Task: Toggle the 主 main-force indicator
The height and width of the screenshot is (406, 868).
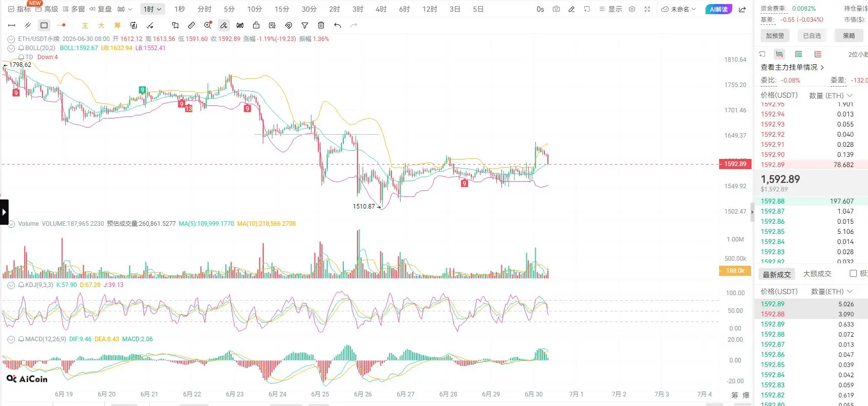Action: [x=85, y=25]
